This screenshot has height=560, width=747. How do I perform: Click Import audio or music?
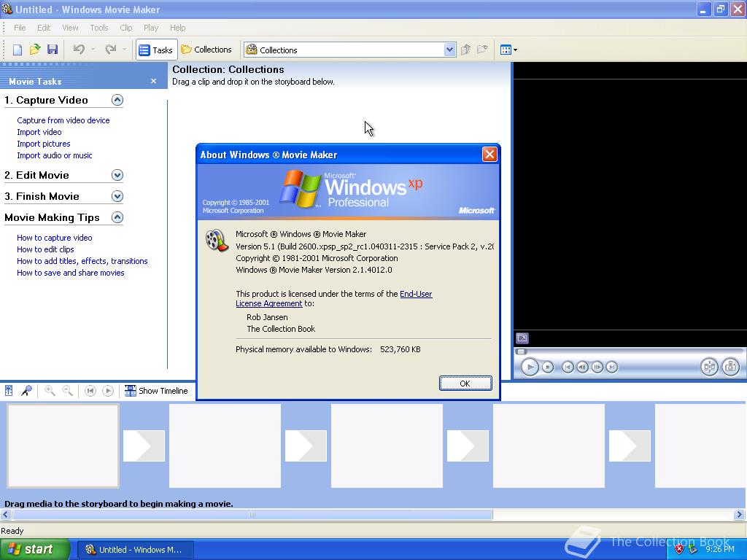tap(54, 155)
